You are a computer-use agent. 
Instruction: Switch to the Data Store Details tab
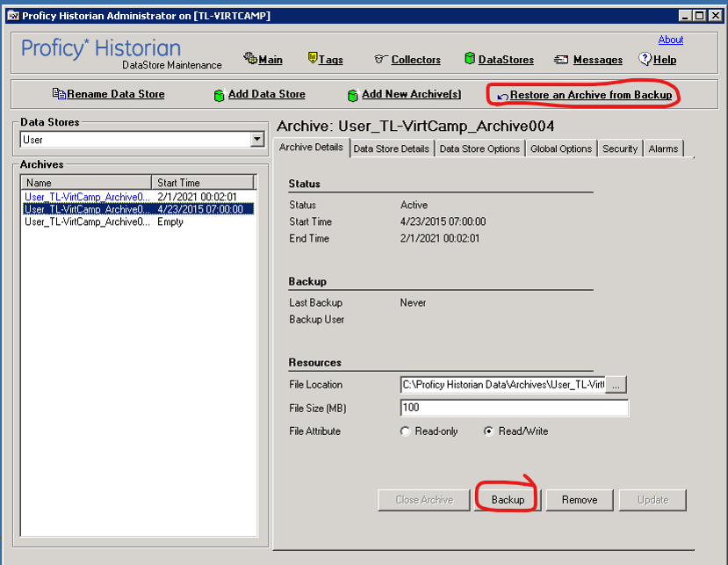coord(391,148)
